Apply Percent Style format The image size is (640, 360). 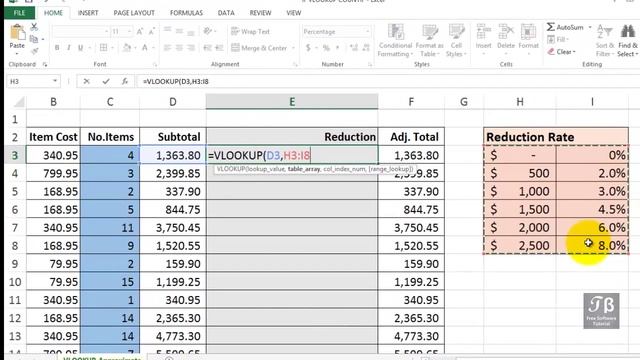coord(326,48)
